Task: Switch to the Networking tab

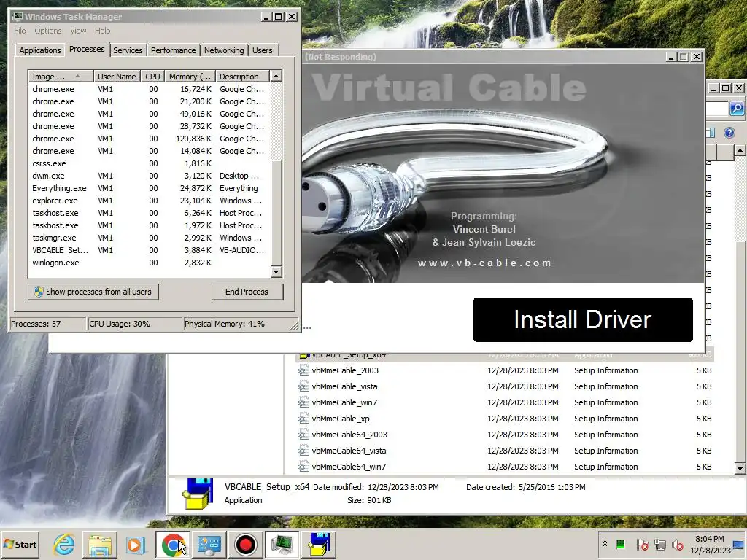Action: coord(224,50)
